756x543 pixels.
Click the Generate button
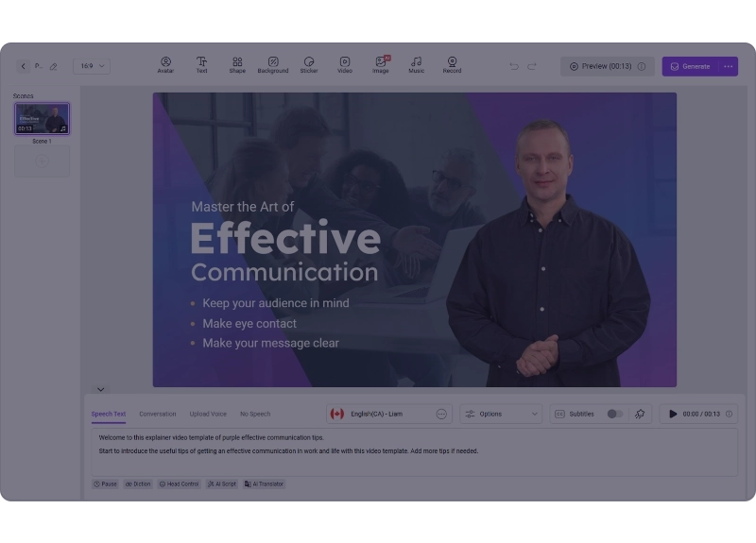tap(691, 66)
